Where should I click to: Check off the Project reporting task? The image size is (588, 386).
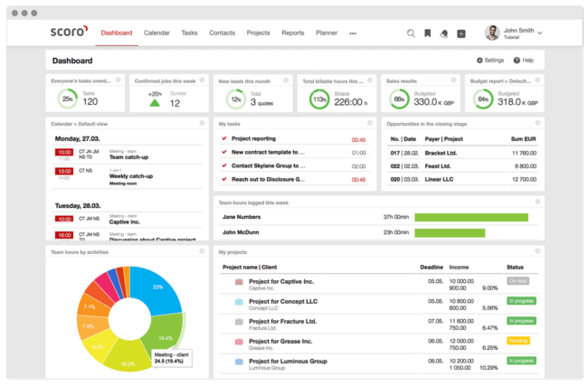pos(223,139)
